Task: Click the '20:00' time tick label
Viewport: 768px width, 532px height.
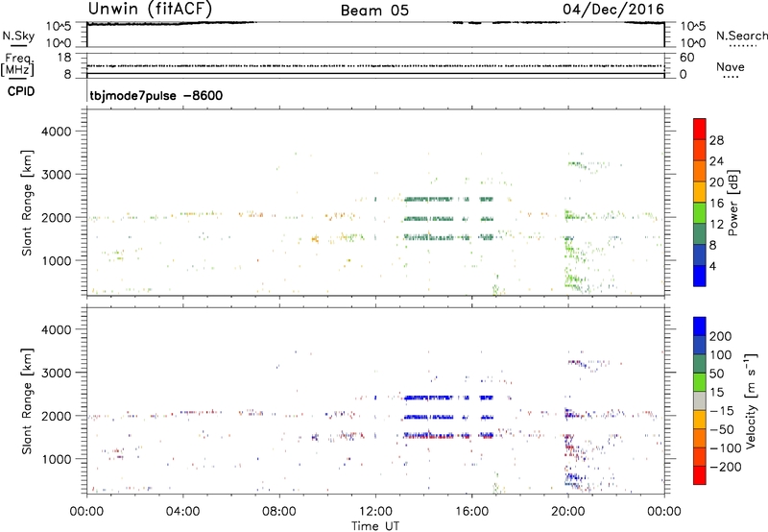Action: pyautogui.click(x=568, y=512)
